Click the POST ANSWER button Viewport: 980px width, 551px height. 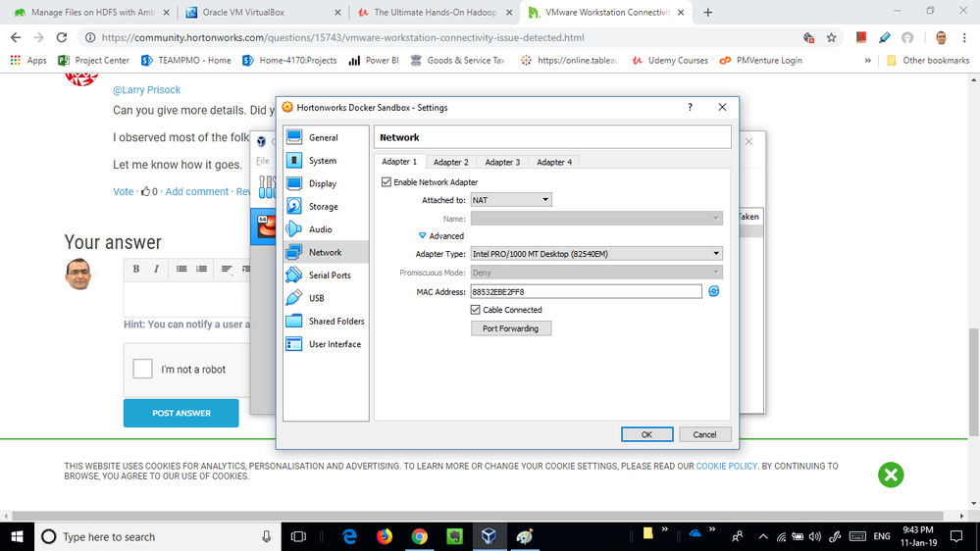click(x=181, y=413)
